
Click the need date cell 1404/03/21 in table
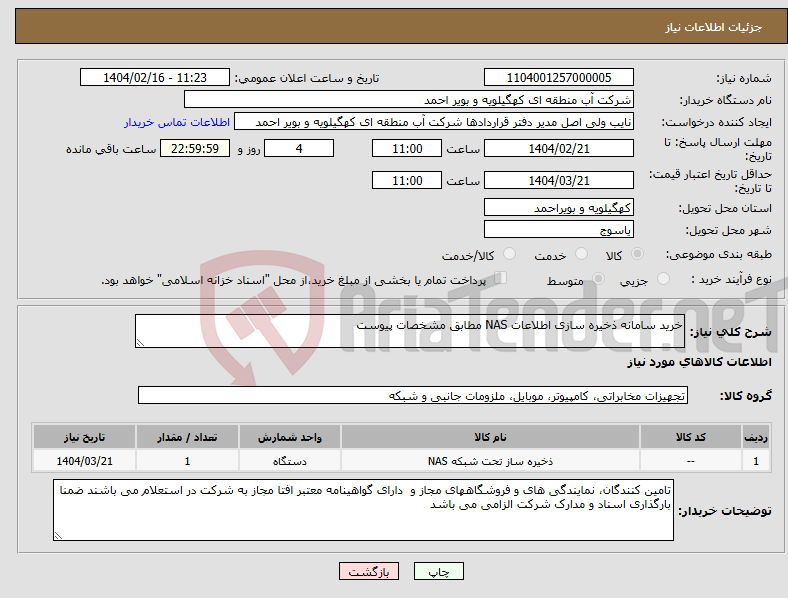(84, 461)
